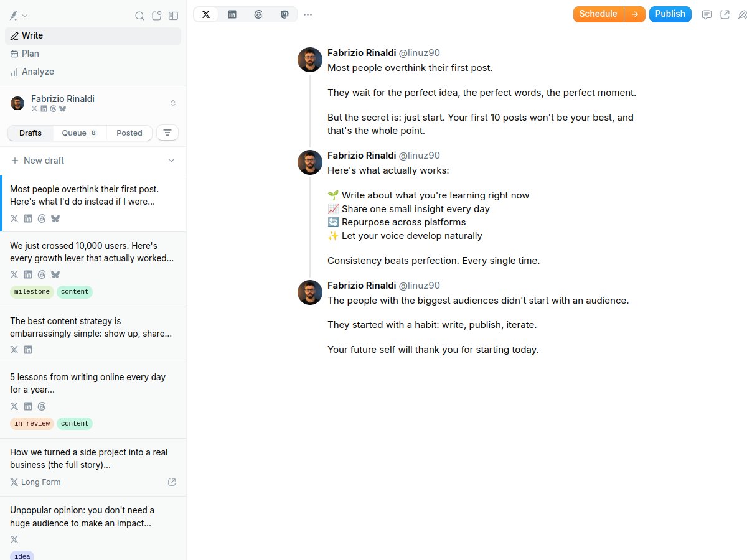Click the new draft compose icon beside search
Screen dimensions: 747x560
pos(157,16)
